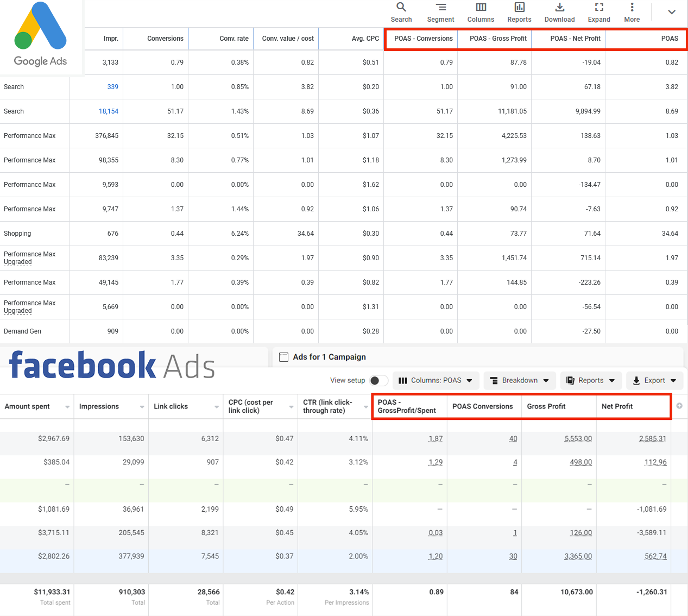Add a column with the plus icon

679,406
